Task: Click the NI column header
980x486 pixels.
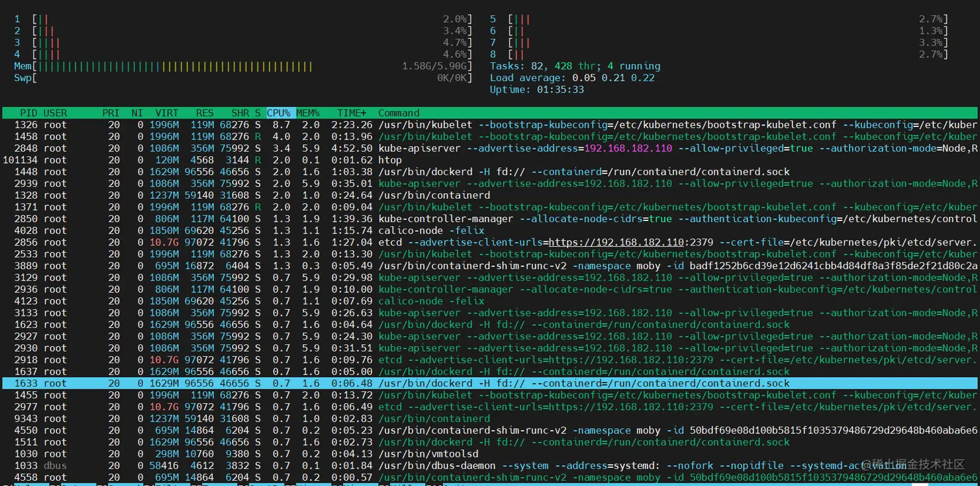Action: coord(137,113)
